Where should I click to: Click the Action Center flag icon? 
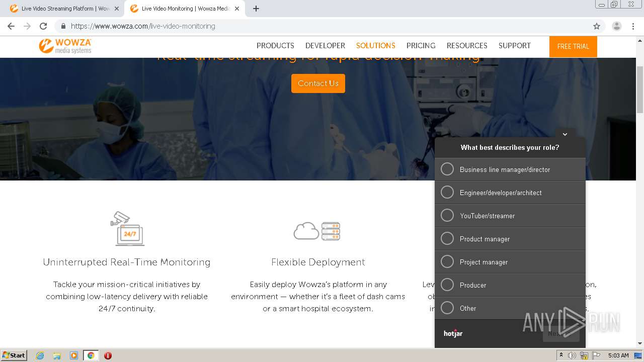[x=596, y=355]
